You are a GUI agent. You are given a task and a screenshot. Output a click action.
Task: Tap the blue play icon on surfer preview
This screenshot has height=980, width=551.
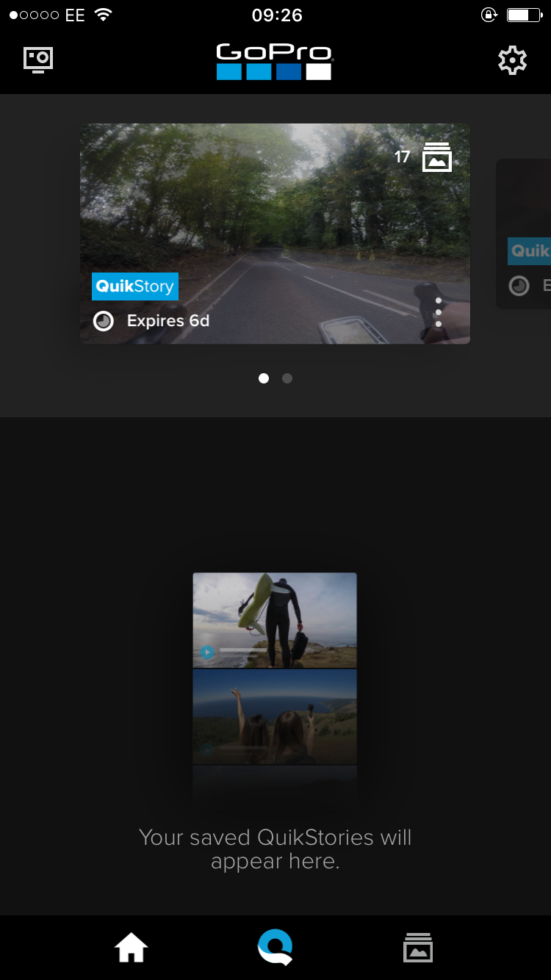pyautogui.click(x=207, y=652)
